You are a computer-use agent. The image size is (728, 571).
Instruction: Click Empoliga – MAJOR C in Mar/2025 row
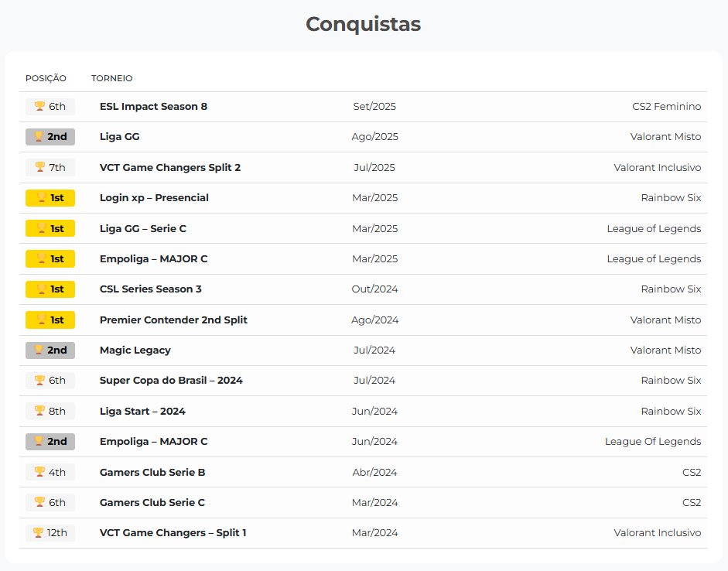point(154,258)
